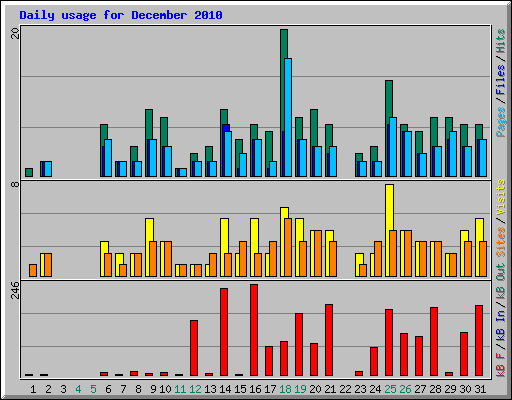Select the red 'kB F' legend label
Screen dimensions: 512x400
coord(500,365)
